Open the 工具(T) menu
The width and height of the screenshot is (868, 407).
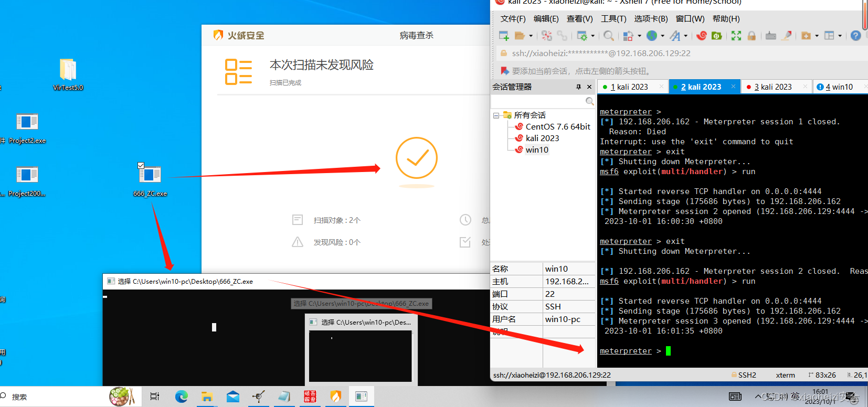tap(613, 19)
